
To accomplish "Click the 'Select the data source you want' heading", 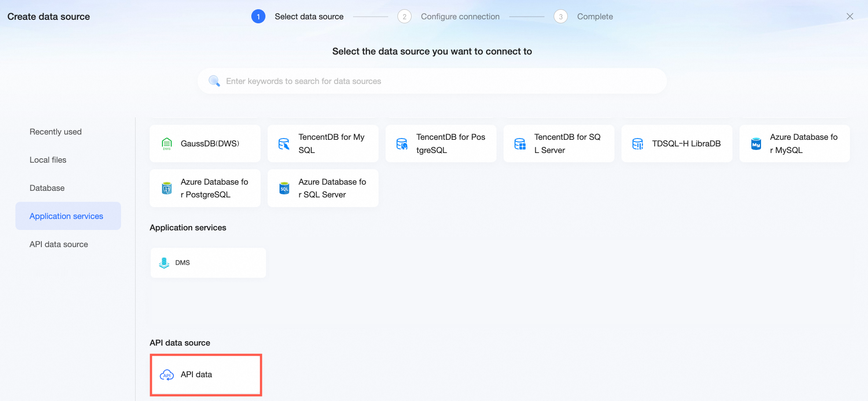I will click(432, 51).
